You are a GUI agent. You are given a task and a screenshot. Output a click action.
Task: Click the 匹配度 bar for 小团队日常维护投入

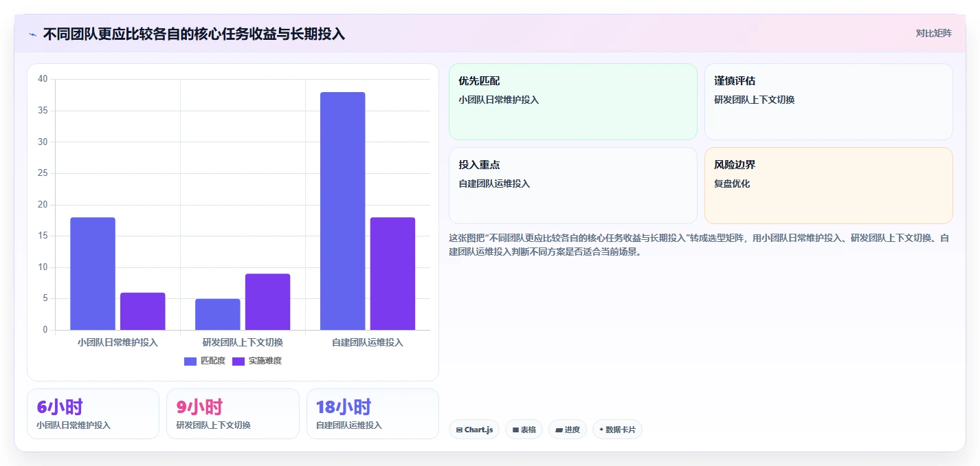[x=93, y=274]
